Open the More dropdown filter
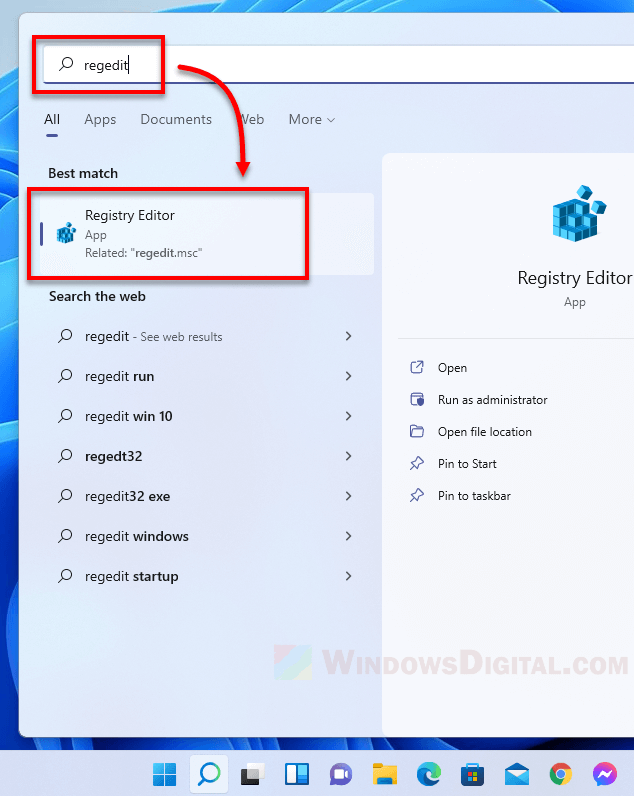Viewport: 634px width, 796px height. (x=312, y=119)
